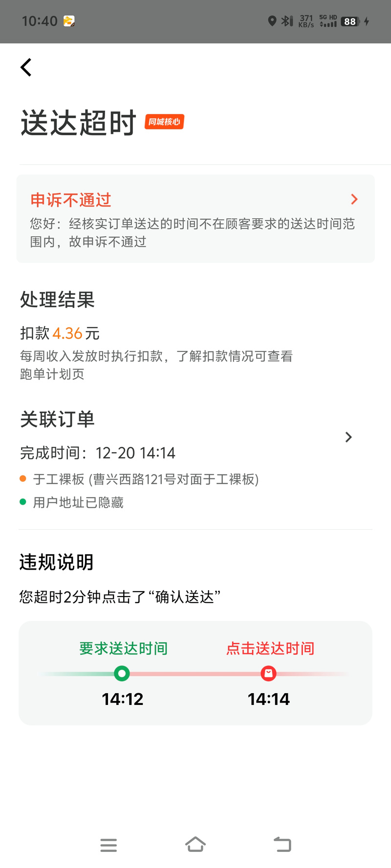Tap the 同城核心 orange badge
The image size is (391, 868).
[164, 122]
